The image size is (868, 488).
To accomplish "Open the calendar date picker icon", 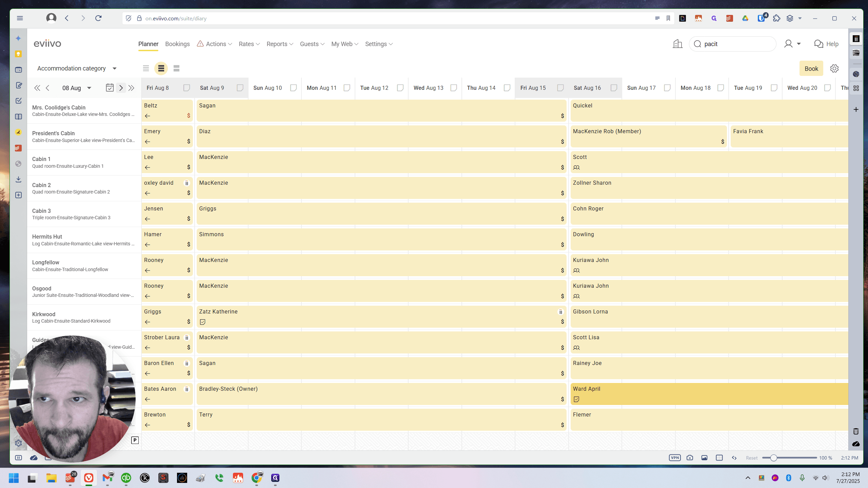I will coord(110,88).
